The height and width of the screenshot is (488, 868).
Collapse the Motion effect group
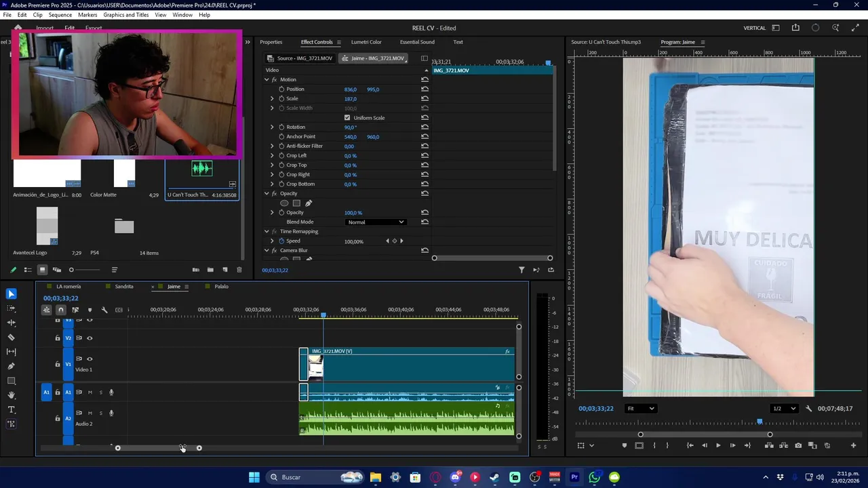267,80
